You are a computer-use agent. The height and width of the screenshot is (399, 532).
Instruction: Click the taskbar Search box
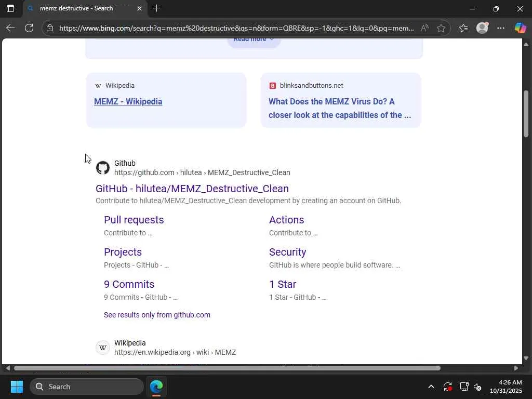(87, 387)
